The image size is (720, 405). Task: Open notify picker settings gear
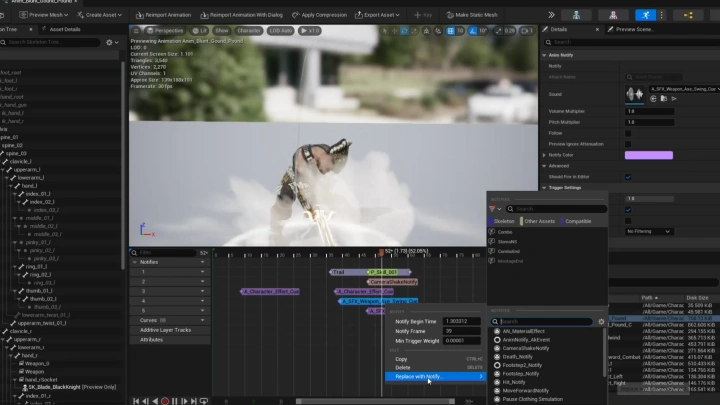click(602, 322)
